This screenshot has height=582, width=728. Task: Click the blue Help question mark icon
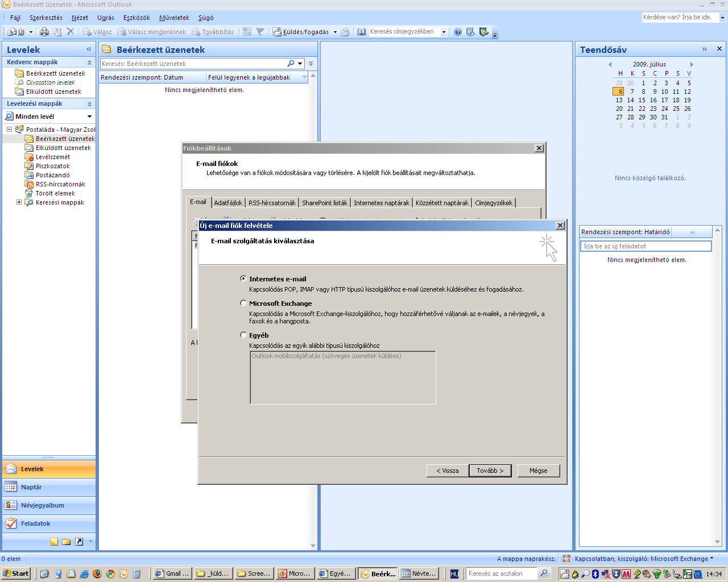(x=458, y=32)
